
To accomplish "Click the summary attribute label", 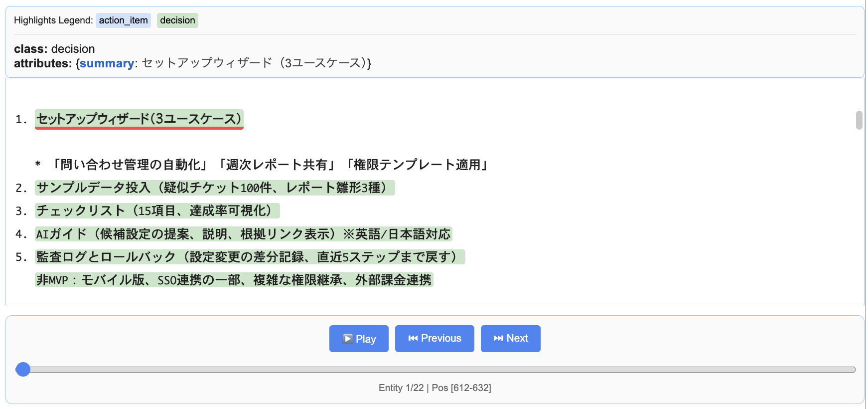I will (107, 63).
